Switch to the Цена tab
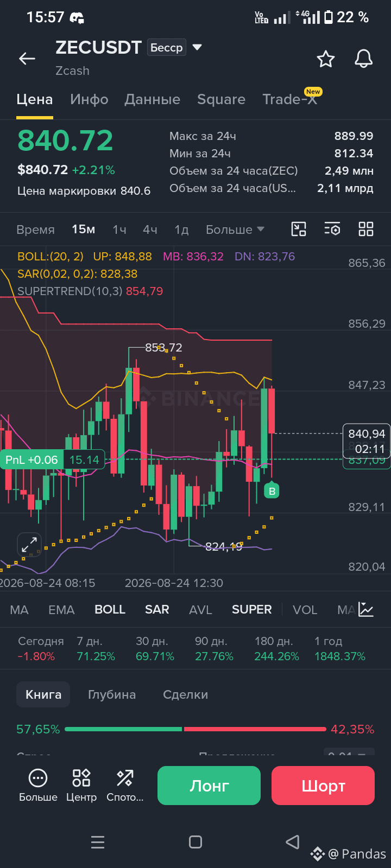391x868 pixels. point(35,99)
